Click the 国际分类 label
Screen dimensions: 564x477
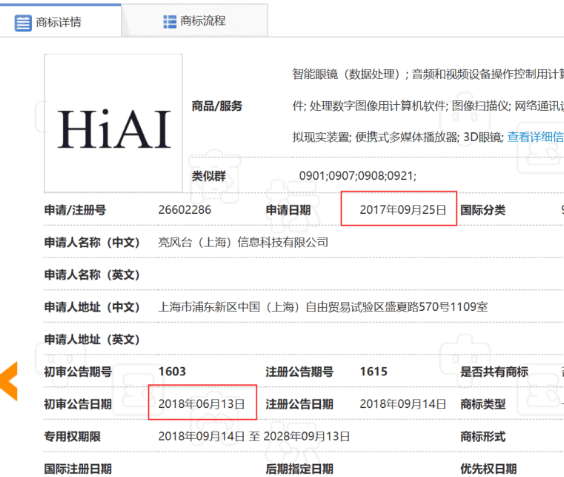(x=483, y=210)
